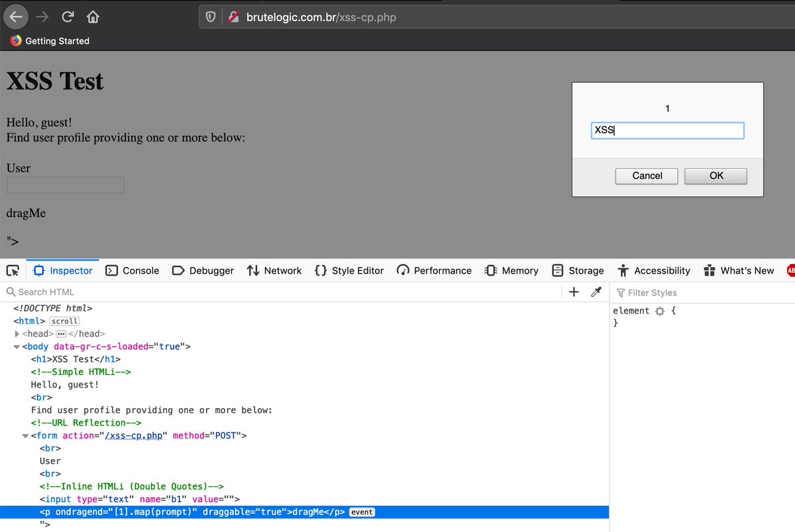Click the tracking protection shield icon
This screenshot has width=795, height=532.
point(210,17)
